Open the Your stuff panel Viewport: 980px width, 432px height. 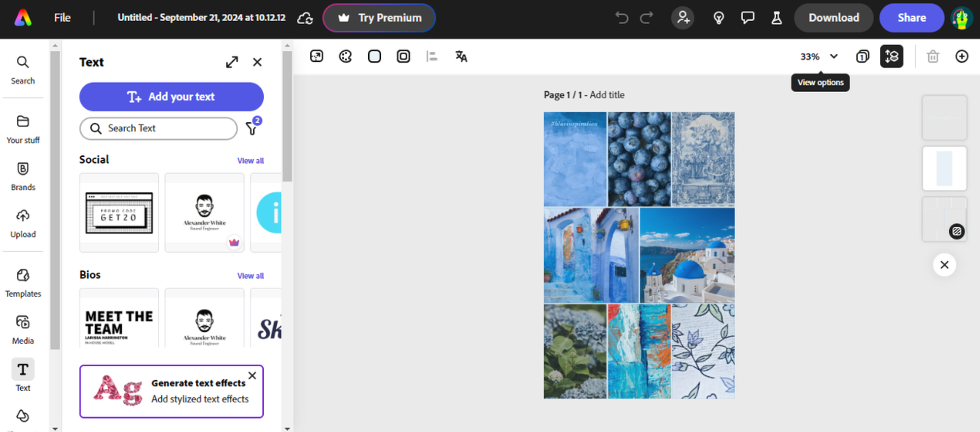pyautogui.click(x=22, y=128)
